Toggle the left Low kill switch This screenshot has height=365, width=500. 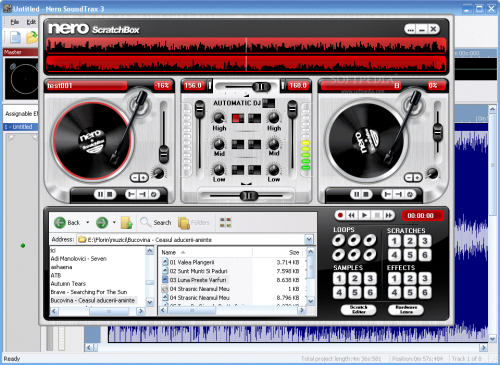[x=238, y=170]
